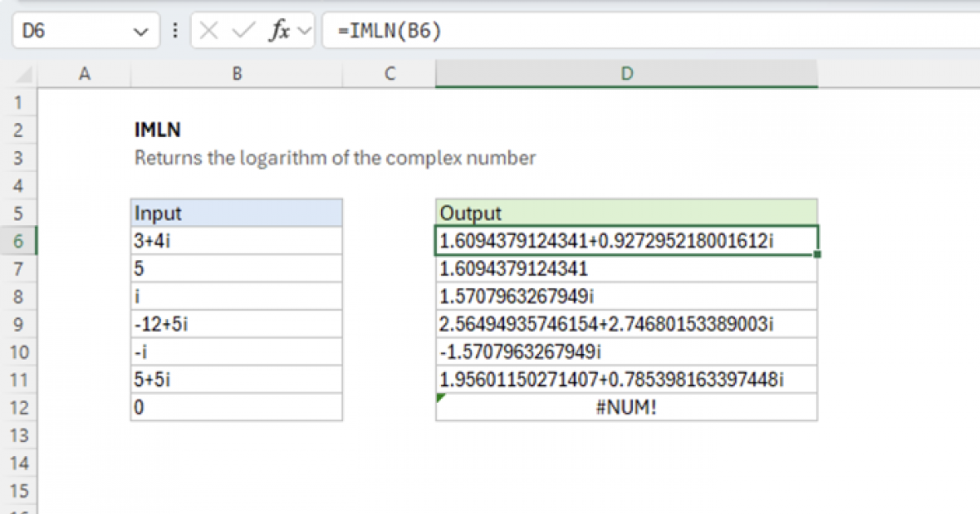
Task: Select column B header
Action: (236, 73)
